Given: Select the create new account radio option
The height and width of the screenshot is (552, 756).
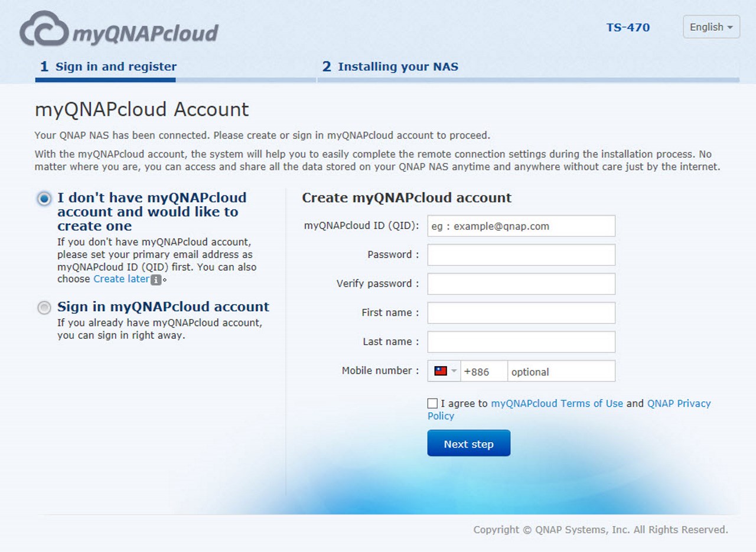Looking at the screenshot, I should (x=44, y=199).
